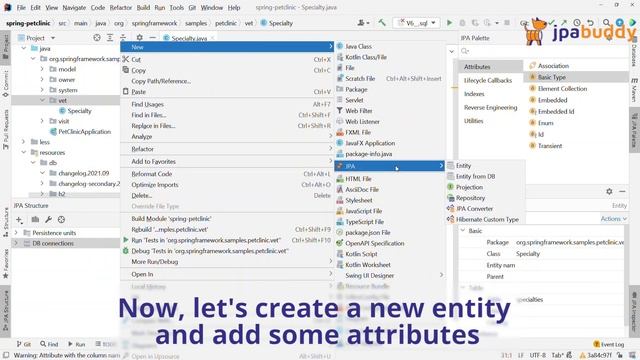640x360 pixels.
Task: Collapse the vet package folder
Action: [x=42, y=100]
